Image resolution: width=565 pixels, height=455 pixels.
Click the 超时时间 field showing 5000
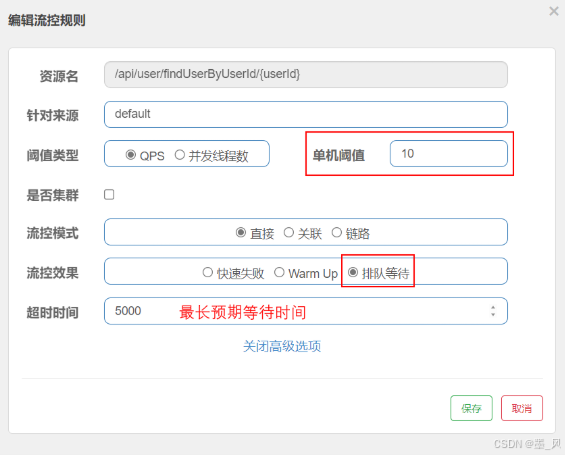point(306,311)
